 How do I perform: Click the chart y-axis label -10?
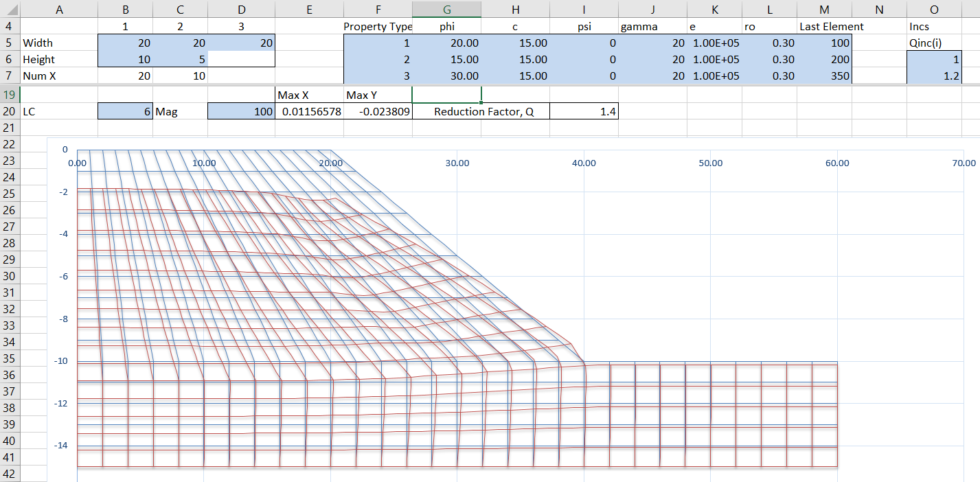(62, 361)
